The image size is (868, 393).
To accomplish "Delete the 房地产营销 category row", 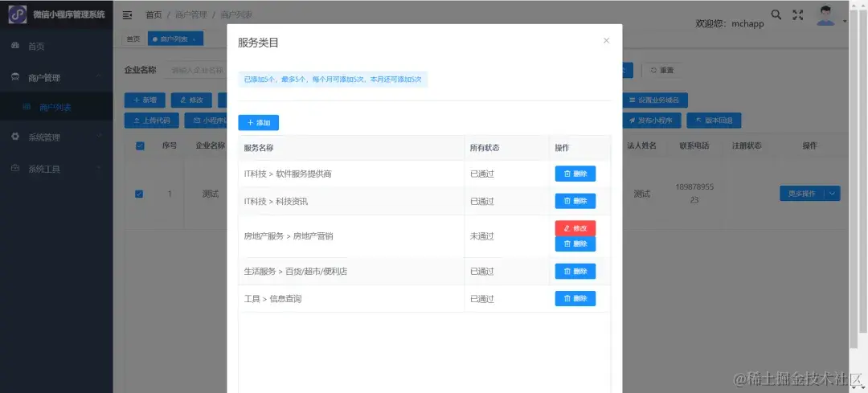I will (x=575, y=244).
